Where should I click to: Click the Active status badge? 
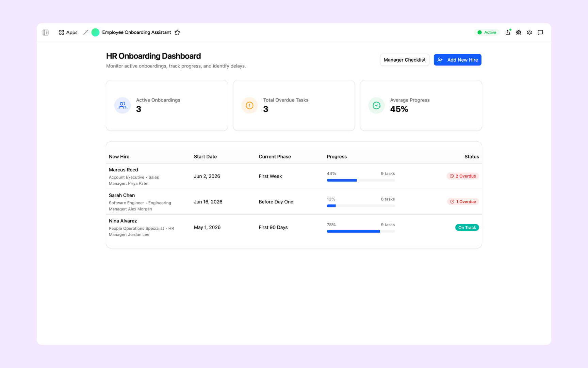pyautogui.click(x=487, y=32)
